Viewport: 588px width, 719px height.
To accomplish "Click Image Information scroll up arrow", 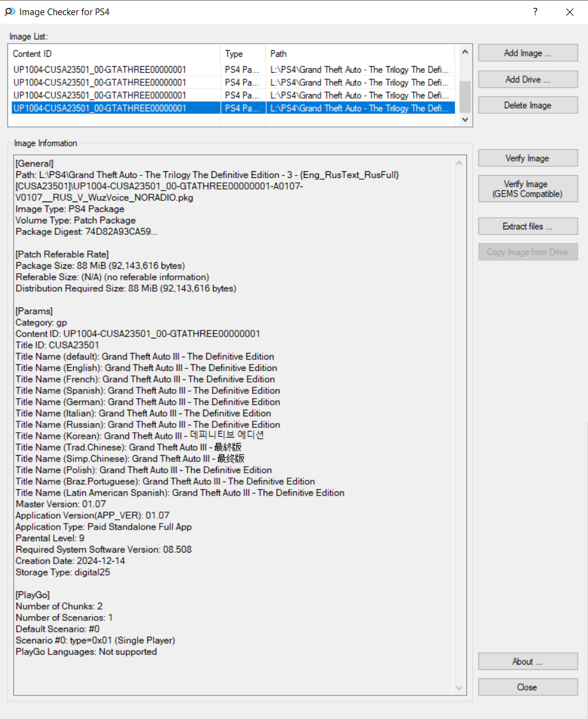I will [459, 163].
